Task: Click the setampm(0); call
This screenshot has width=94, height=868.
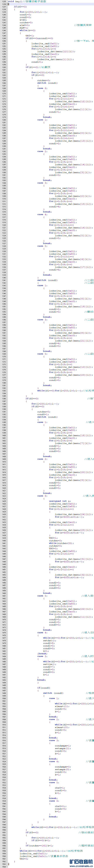Action: pyautogui.click(x=63, y=769)
